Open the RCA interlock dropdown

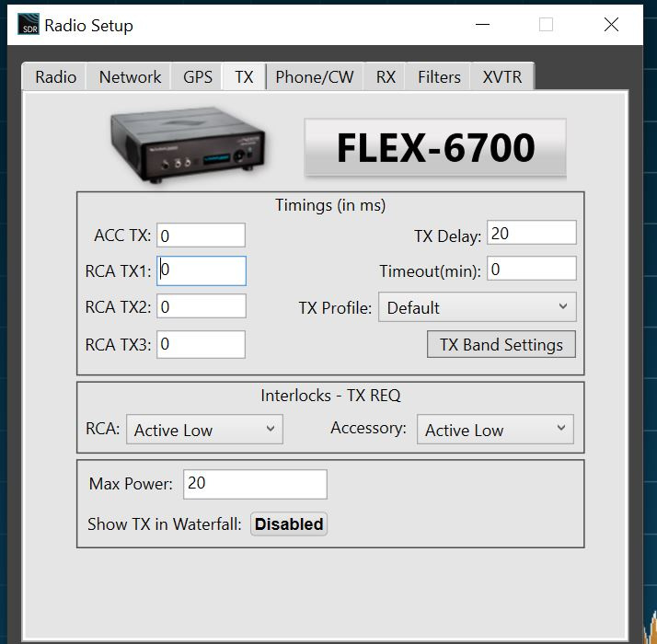click(204, 430)
